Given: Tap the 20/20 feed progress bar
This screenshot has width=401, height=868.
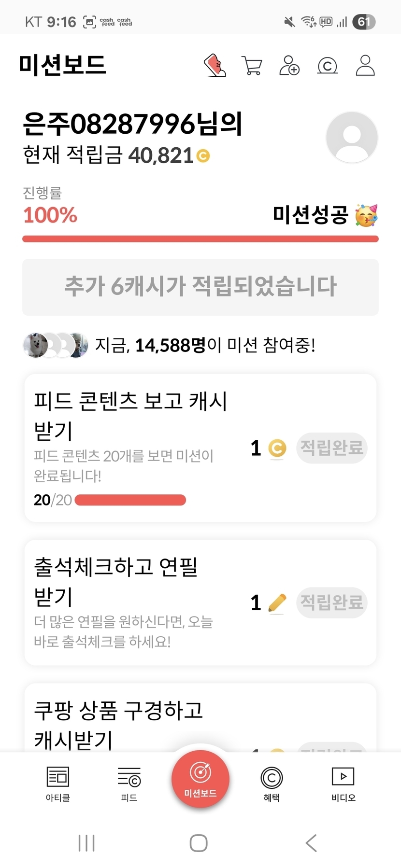Looking at the screenshot, I should 130,500.
